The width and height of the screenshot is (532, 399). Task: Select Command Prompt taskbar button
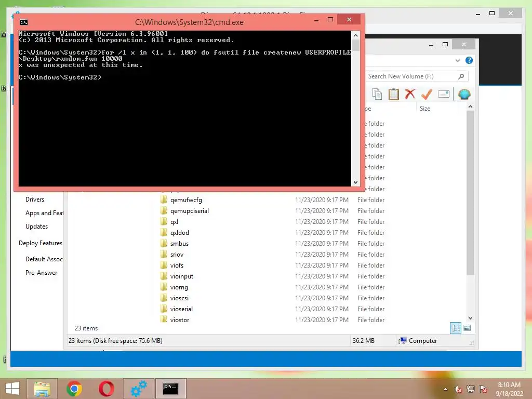[x=170, y=389]
